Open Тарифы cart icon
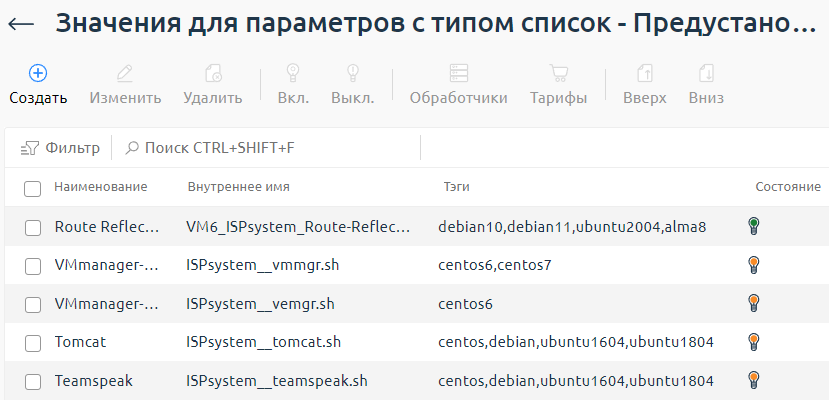Image resolution: width=829 pixels, height=400 pixels. tap(558, 73)
